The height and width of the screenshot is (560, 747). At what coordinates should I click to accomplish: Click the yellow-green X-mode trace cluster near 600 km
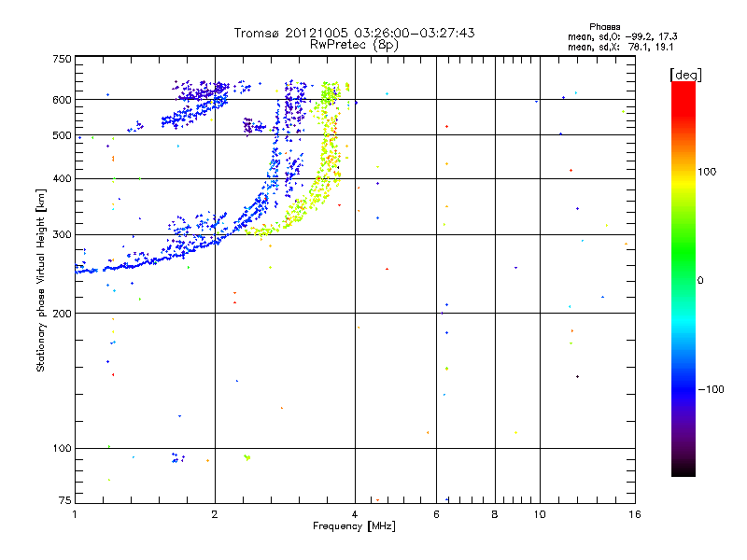(x=330, y=92)
